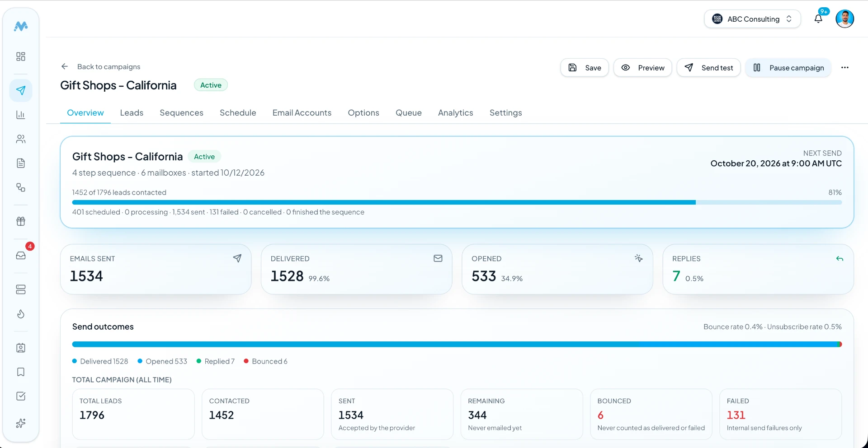Switch to the Sequences tab
The width and height of the screenshot is (868, 448).
[181, 113]
